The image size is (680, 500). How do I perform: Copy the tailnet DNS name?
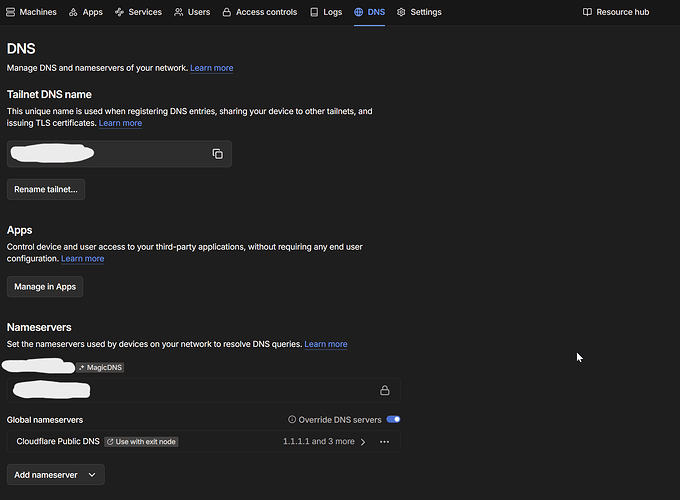pos(217,154)
